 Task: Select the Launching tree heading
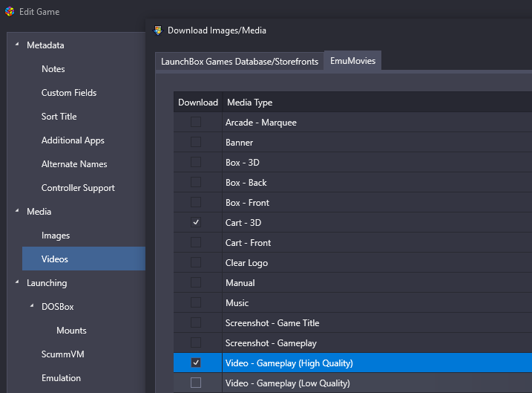(x=47, y=283)
